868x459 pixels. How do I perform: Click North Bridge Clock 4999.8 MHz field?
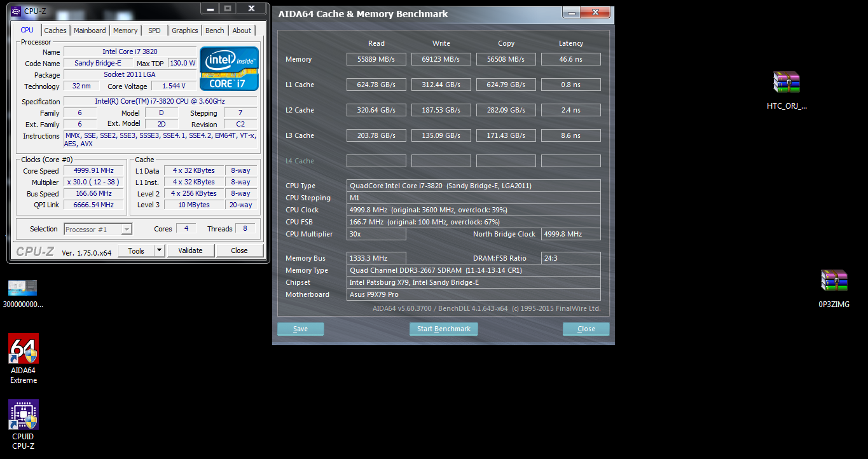(x=571, y=234)
